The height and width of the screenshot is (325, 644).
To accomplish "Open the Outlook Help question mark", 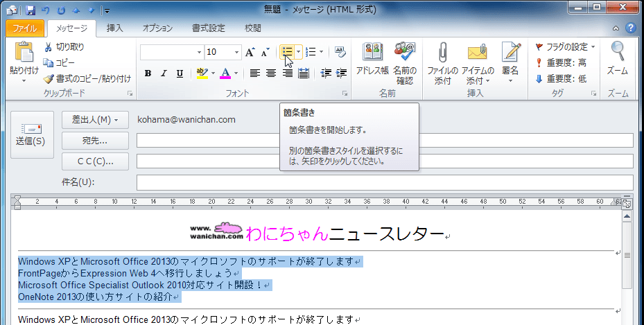I will coord(630,28).
